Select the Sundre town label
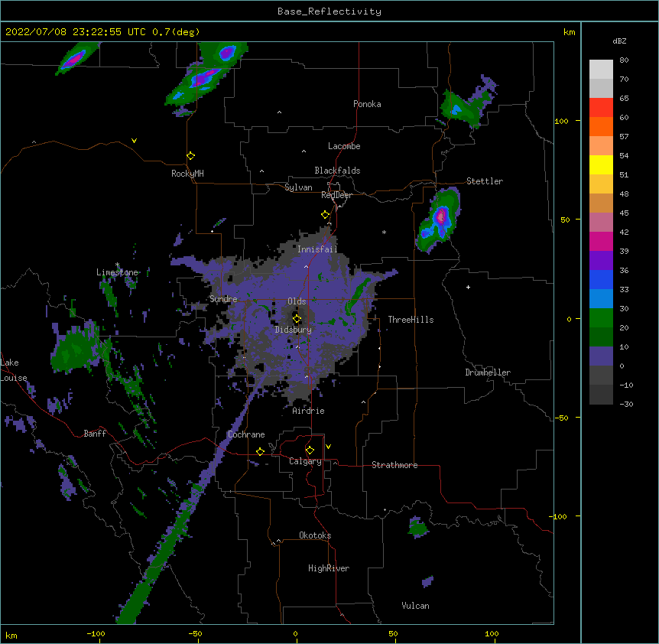Screen dimensions: 659x644 pyautogui.click(x=223, y=299)
